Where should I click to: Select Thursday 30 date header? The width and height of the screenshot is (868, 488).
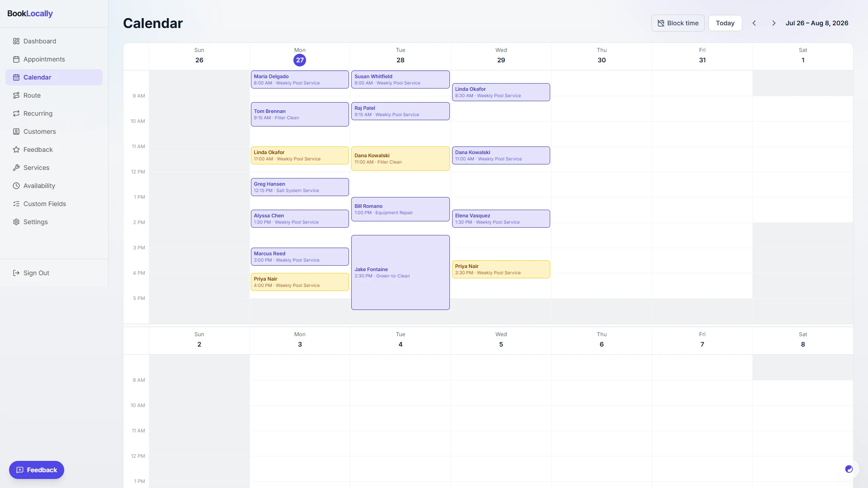[x=602, y=56]
